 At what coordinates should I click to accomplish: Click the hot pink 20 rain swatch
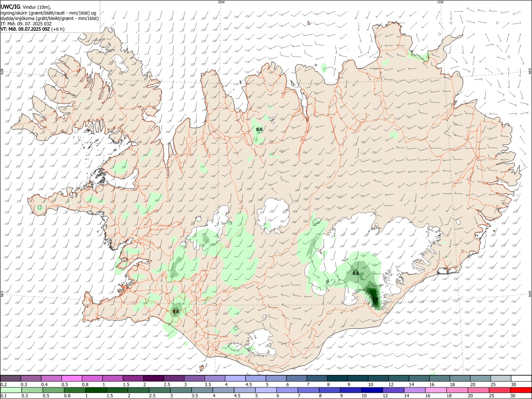[478, 390]
